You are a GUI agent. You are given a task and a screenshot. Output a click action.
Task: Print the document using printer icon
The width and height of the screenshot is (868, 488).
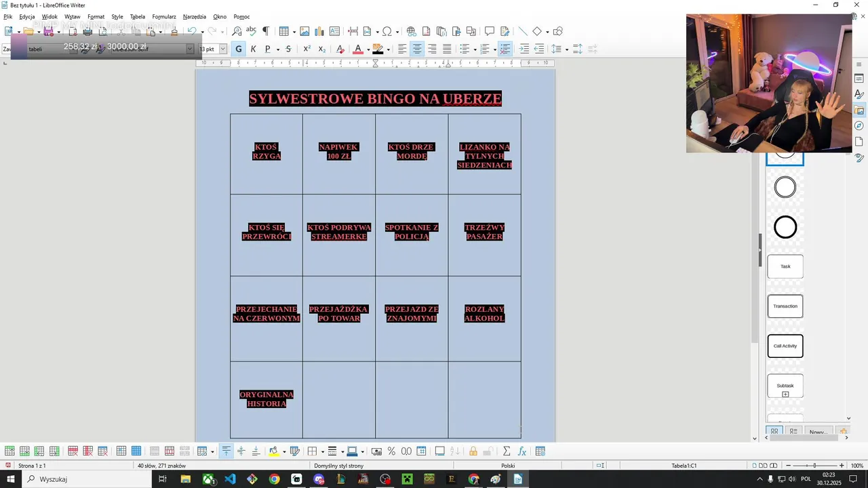pos(87,31)
